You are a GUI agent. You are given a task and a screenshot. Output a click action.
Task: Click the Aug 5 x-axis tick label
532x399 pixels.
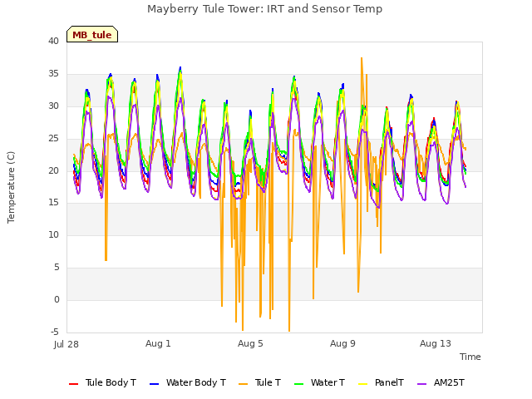point(250,343)
